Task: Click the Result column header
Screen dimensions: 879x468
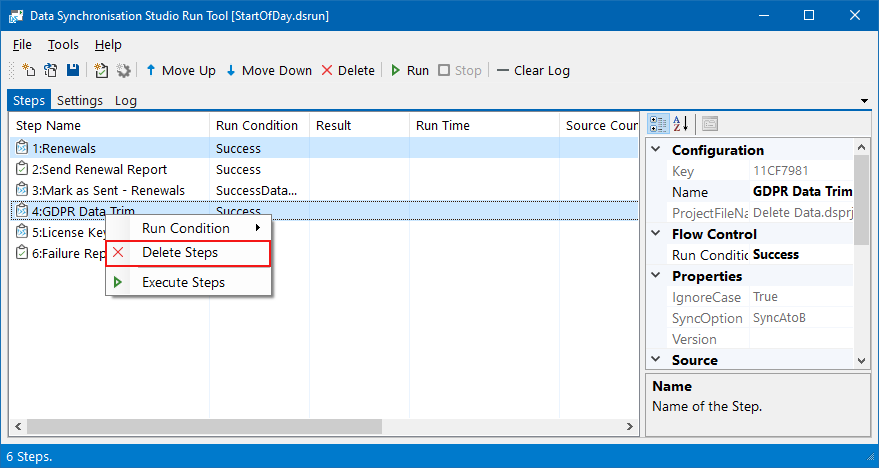Action: (x=359, y=126)
